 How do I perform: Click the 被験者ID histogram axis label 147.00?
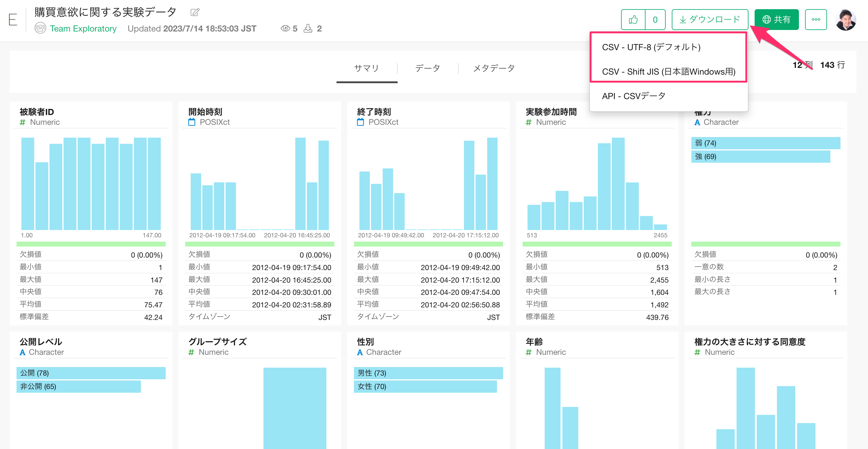click(x=152, y=235)
